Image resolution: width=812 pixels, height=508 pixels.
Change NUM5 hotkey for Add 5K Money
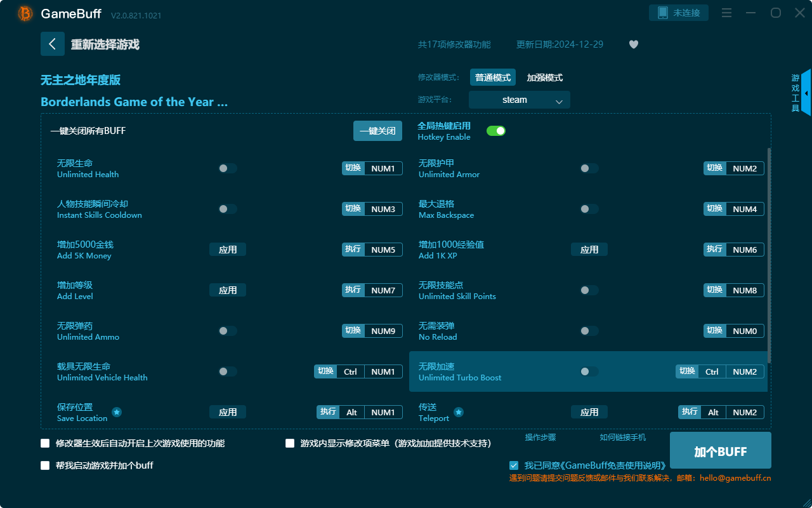point(383,250)
